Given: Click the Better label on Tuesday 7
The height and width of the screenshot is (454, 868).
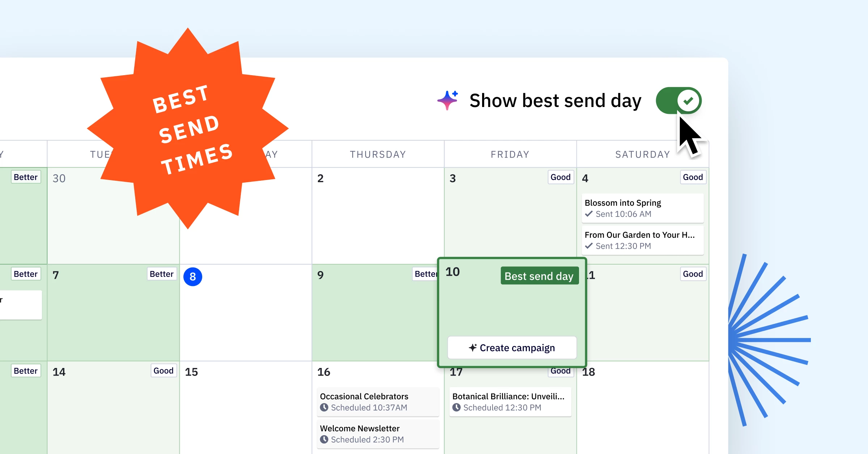Looking at the screenshot, I should (161, 274).
